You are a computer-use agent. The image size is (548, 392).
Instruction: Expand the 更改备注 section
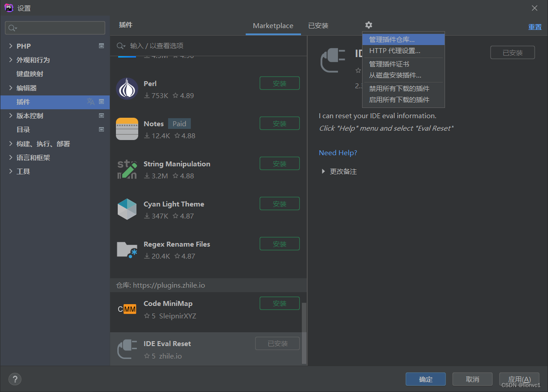coord(323,171)
